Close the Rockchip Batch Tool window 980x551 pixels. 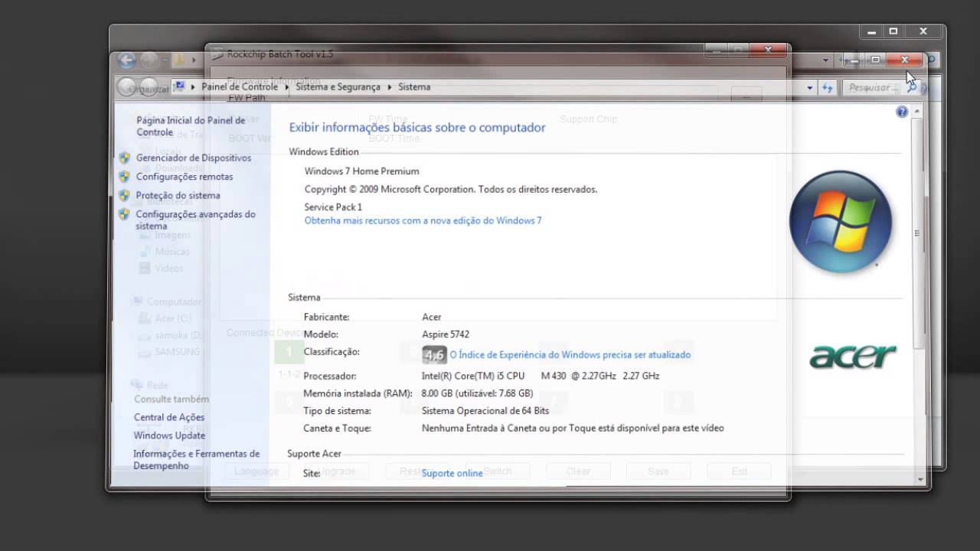768,51
